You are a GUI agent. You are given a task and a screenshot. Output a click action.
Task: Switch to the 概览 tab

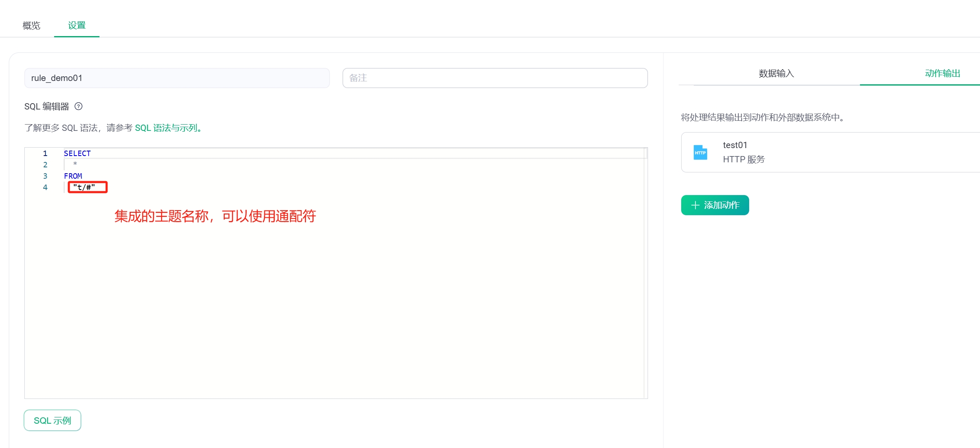coord(31,26)
